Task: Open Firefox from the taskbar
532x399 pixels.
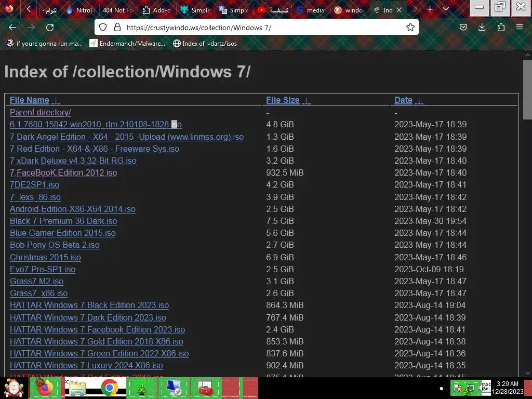Action: pos(45,388)
